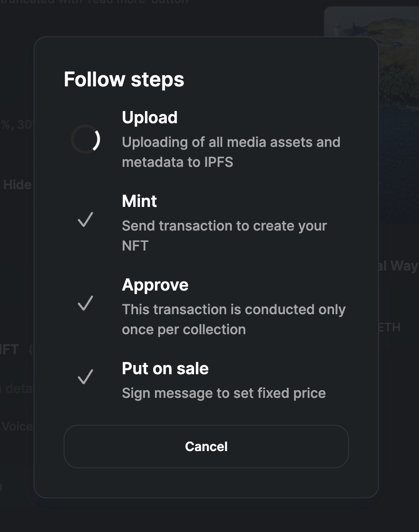
Task: Click the partially hidden "Way" title text
Action: (402, 266)
